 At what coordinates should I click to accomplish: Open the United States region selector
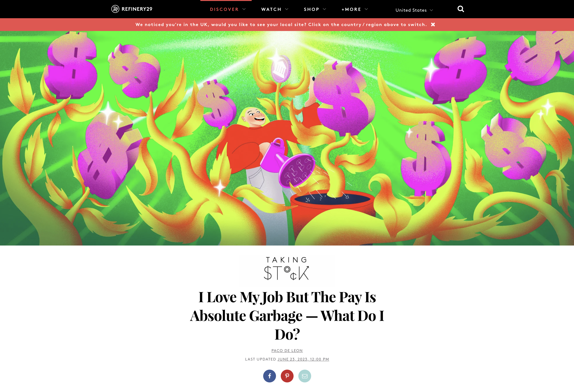point(414,10)
